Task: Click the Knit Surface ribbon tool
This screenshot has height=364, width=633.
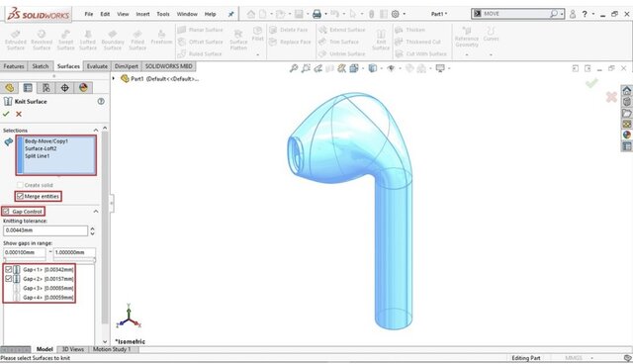Action: 381,40
